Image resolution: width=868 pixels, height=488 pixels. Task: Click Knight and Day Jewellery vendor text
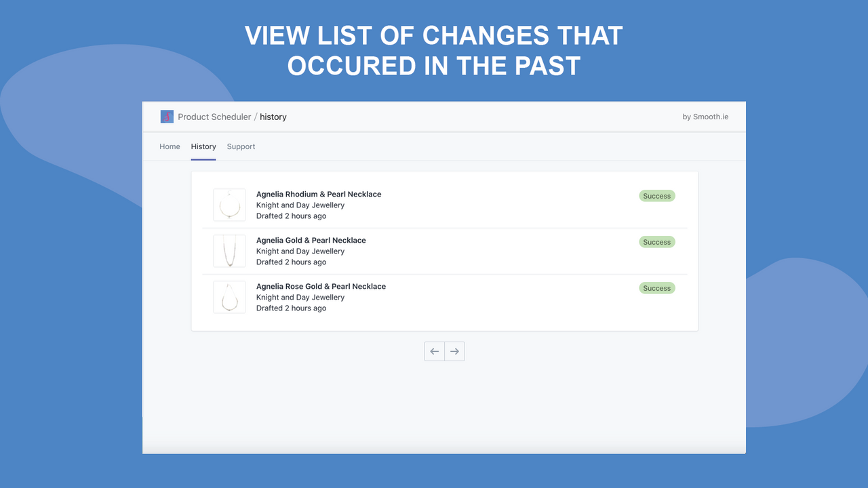click(x=300, y=205)
